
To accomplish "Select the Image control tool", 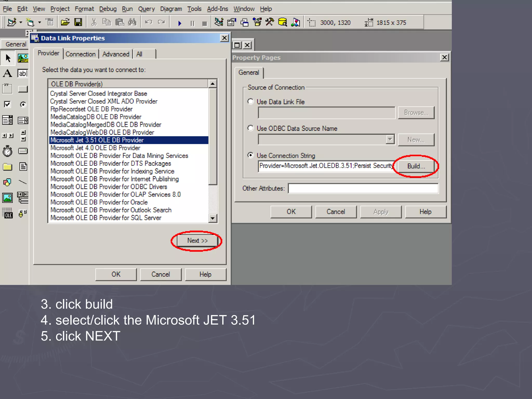I will tap(7, 198).
